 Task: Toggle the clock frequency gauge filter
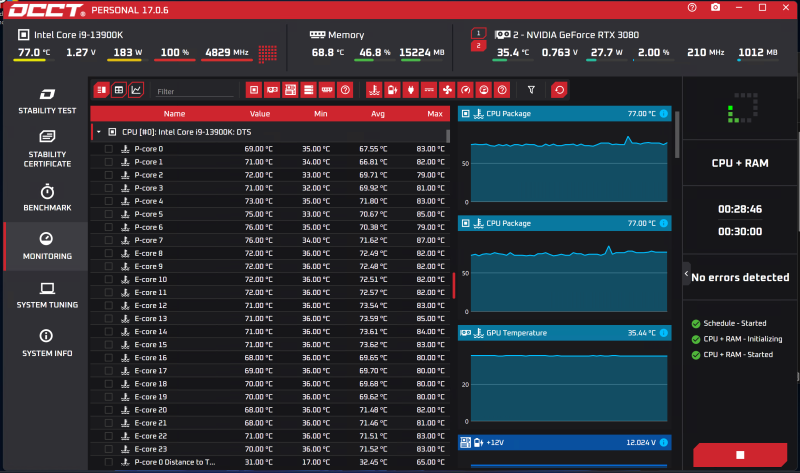click(x=465, y=90)
